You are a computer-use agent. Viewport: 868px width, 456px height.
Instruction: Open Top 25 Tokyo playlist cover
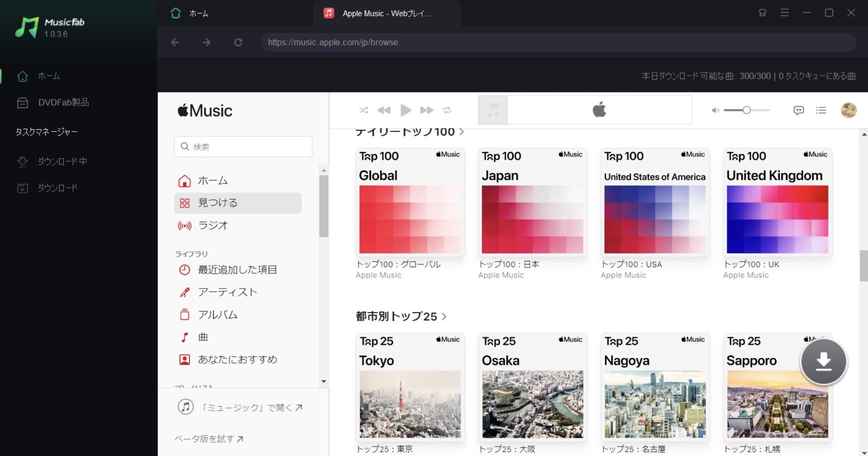410,387
